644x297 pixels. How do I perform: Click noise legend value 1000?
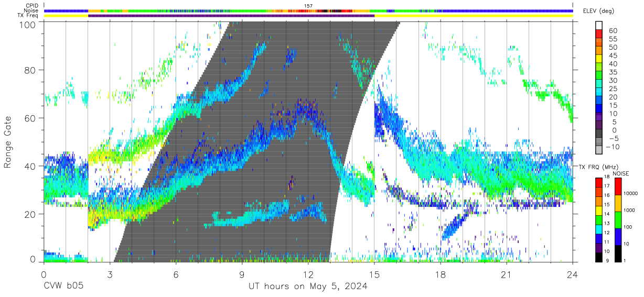tap(629, 210)
